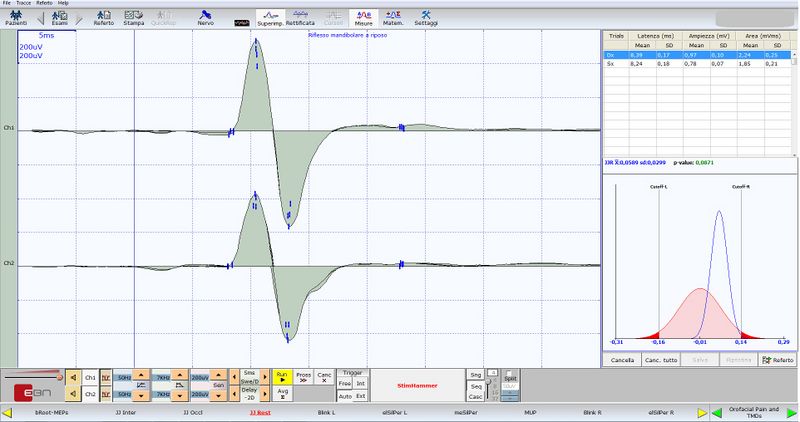Switch to the Blink L protocol tab
The height and width of the screenshot is (422, 800).
click(324, 412)
